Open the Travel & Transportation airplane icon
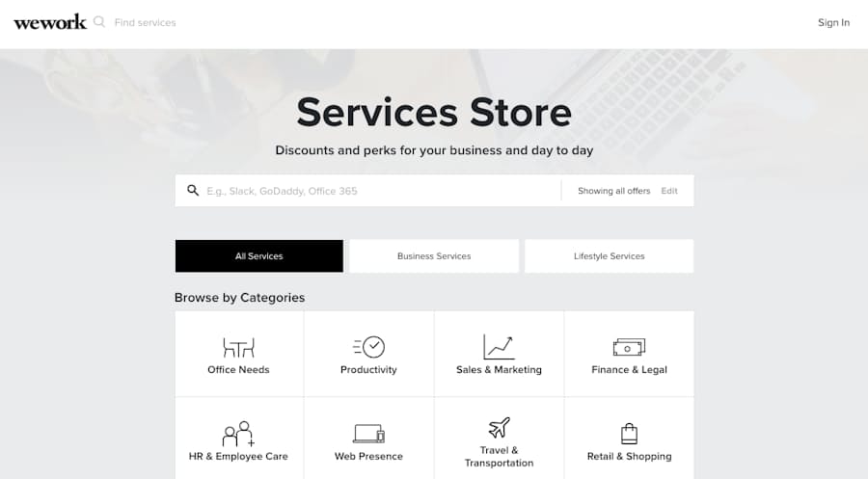Viewport: 868px width, 479px height. coord(499,427)
